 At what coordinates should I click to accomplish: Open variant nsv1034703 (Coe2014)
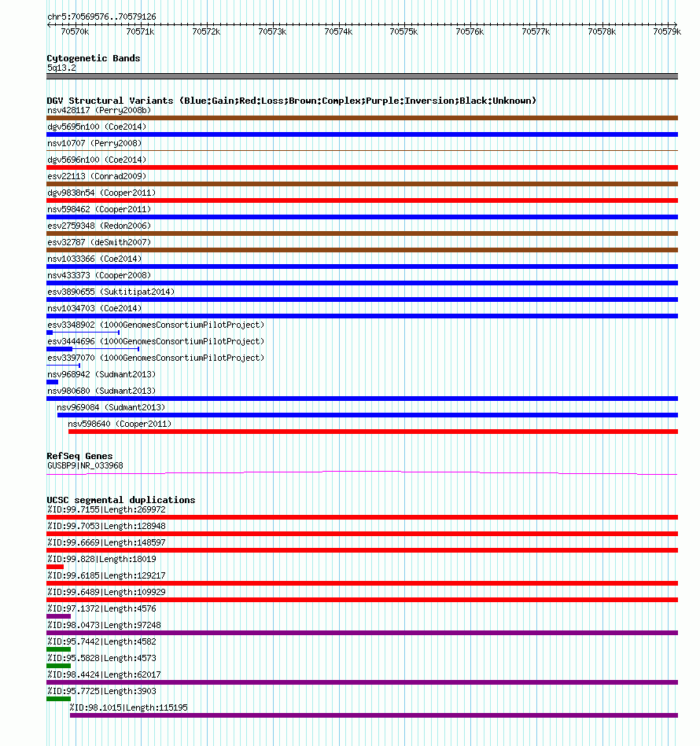[94, 308]
